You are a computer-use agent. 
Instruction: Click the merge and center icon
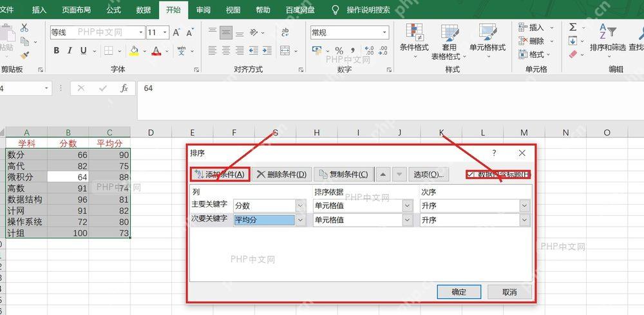click(285, 50)
